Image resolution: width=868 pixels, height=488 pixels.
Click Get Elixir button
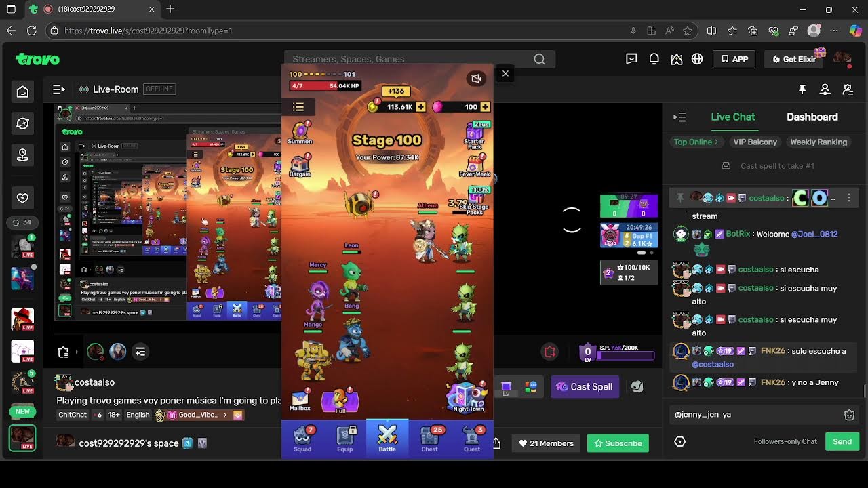click(794, 59)
